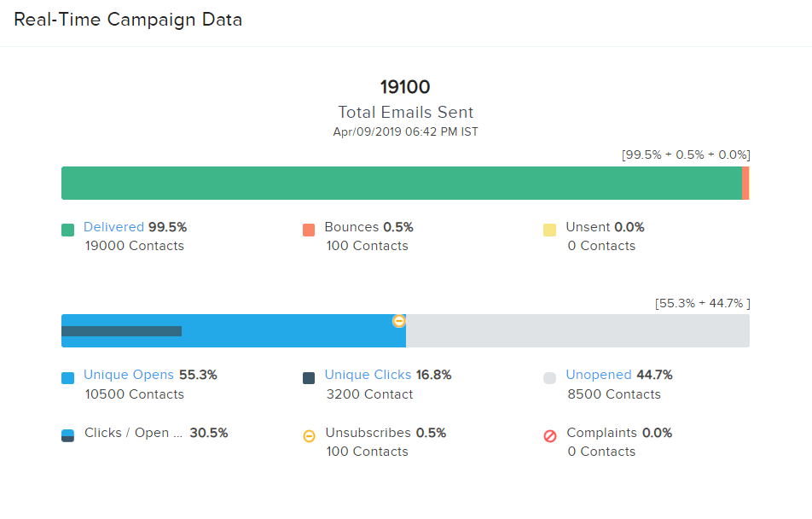The image size is (812, 519).
Task: Click the orange bounces segment of the bar
Action: click(x=745, y=184)
